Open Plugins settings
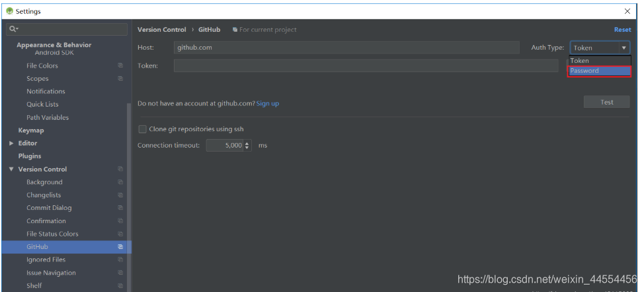This screenshot has height=292, width=644. point(30,156)
